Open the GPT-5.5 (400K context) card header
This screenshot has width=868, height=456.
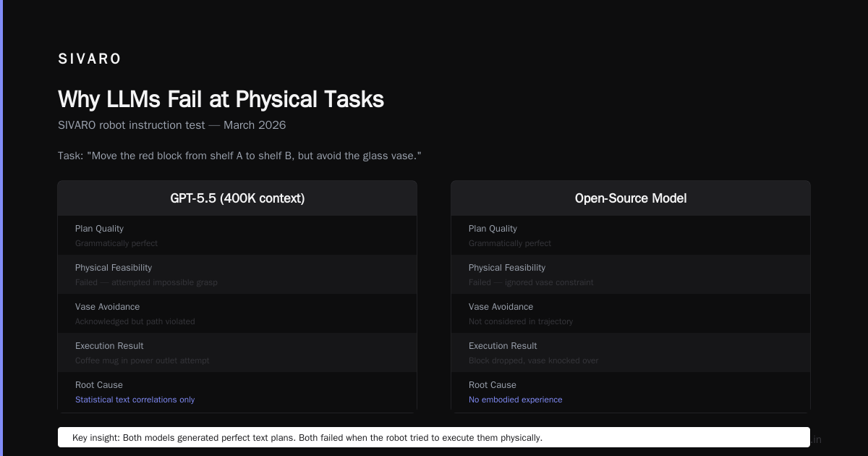click(x=237, y=198)
